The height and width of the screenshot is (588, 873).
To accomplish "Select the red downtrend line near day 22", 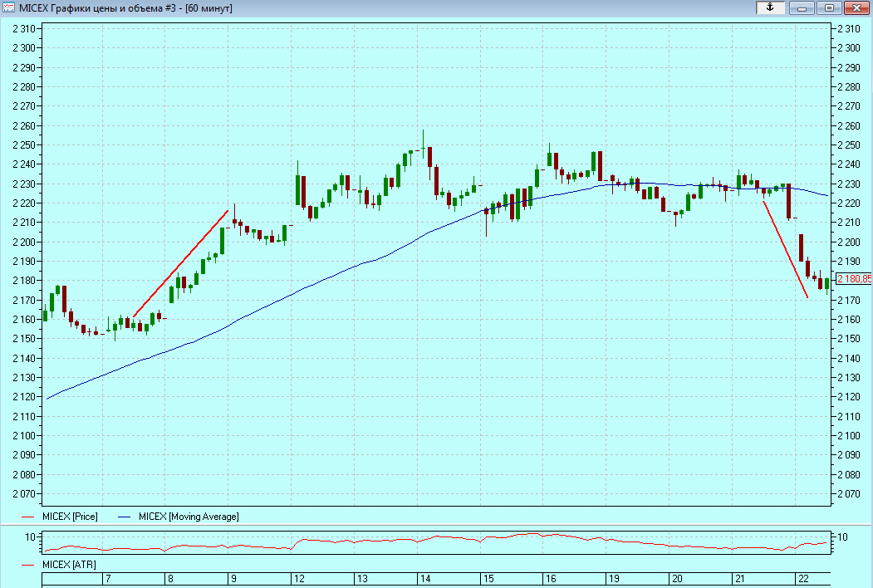I will [x=785, y=249].
